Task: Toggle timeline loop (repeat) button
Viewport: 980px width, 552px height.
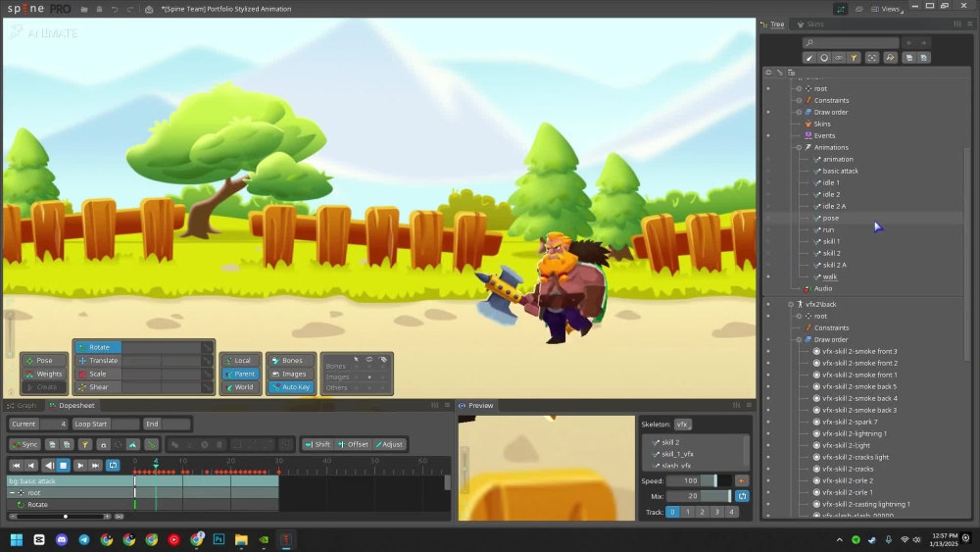Action: point(113,465)
